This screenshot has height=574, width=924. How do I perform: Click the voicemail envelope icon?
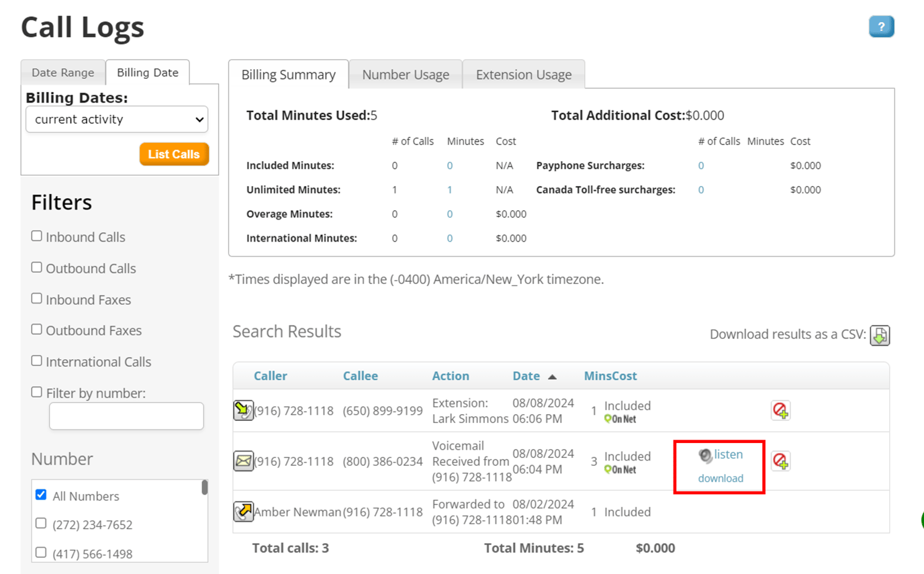click(x=243, y=461)
